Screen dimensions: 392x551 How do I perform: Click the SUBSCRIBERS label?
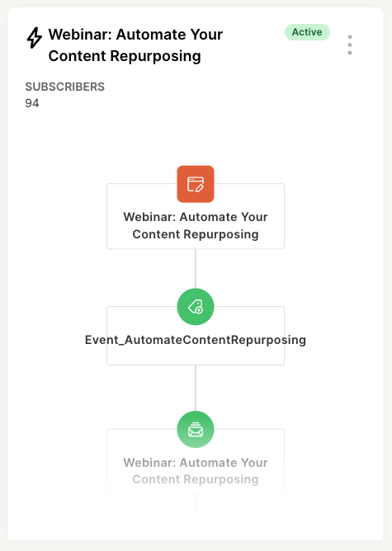[64, 87]
